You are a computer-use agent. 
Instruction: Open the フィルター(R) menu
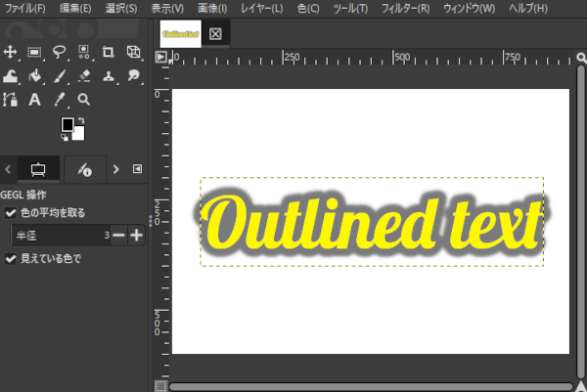pyautogui.click(x=403, y=9)
